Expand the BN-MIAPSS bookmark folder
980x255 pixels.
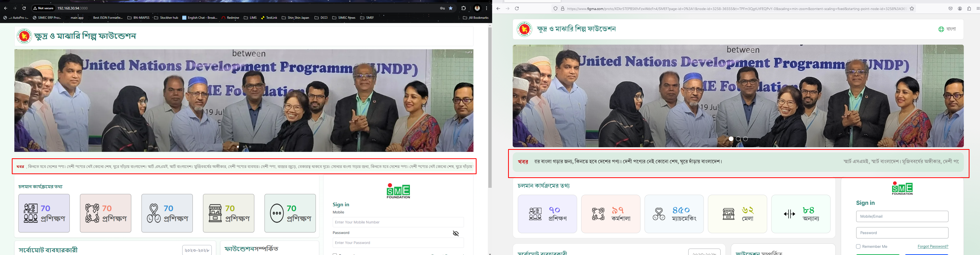pyautogui.click(x=138, y=17)
